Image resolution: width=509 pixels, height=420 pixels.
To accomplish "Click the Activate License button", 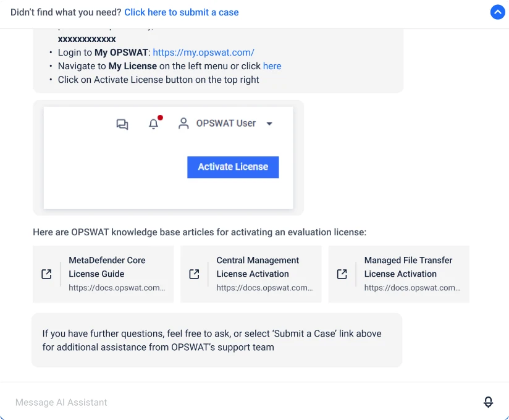I will (233, 167).
